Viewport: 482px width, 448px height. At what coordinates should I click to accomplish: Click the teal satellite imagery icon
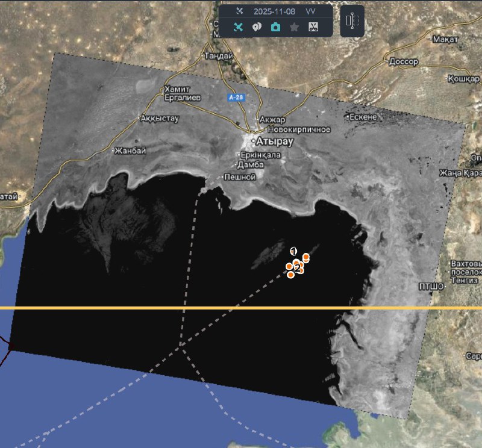point(239,27)
